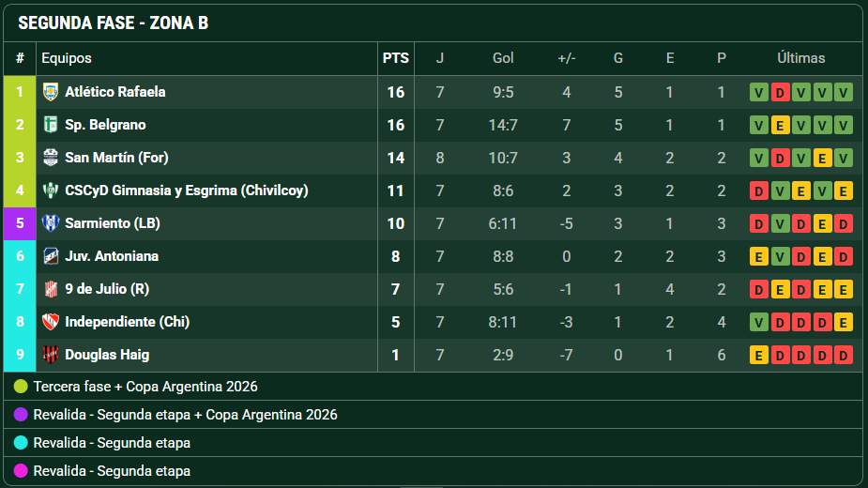Click the Equipos column header
Viewport: 868px width, 488px height.
67,58
